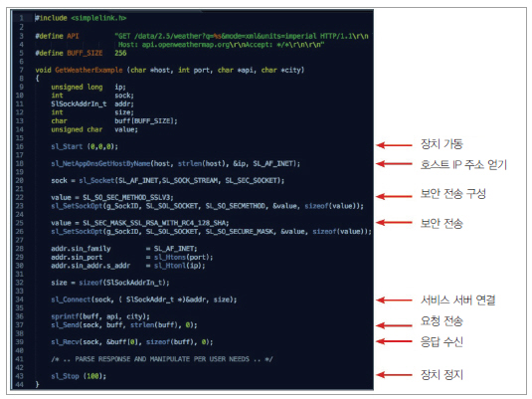This screenshot has width=532, height=399.
Task: Click line number 16 in the gutter
Action: (x=20, y=146)
